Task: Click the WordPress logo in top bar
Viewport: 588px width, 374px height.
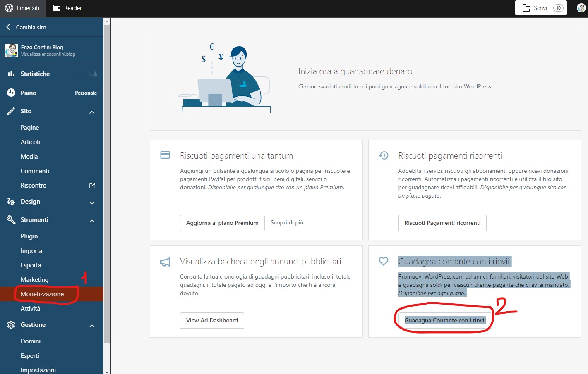Action: 9,8
